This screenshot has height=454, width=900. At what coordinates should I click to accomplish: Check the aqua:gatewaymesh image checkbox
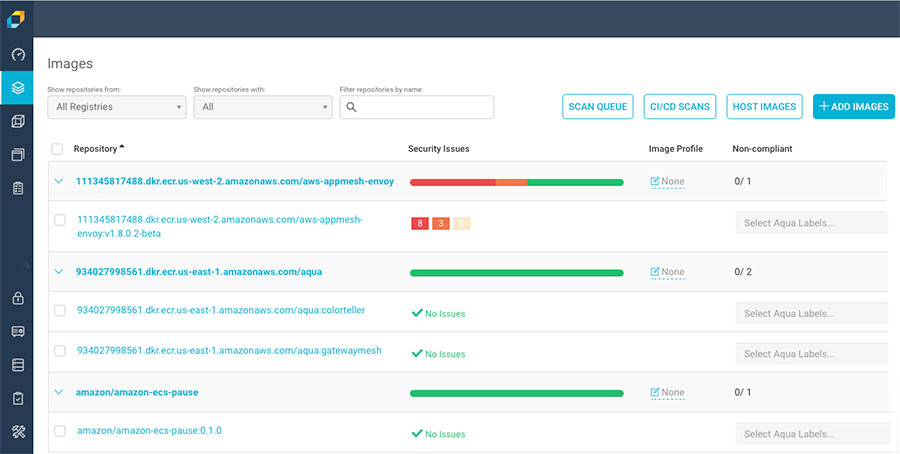point(60,351)
